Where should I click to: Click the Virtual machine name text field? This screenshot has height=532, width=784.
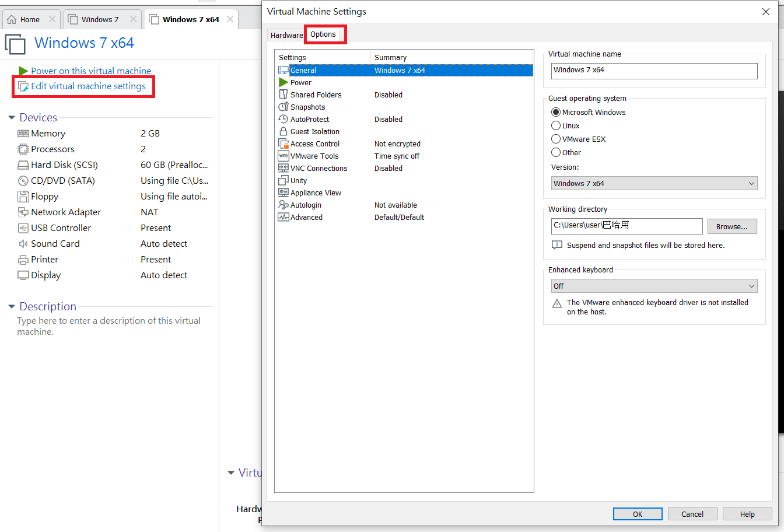point(654,71)
